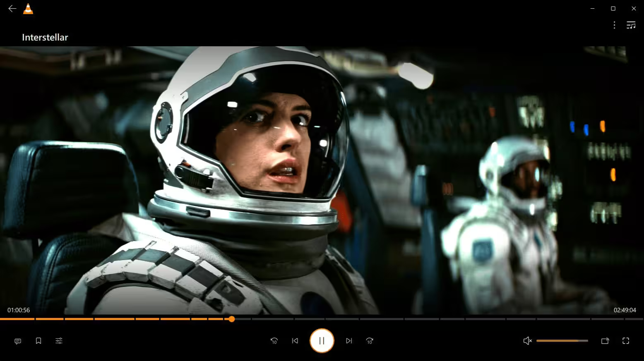The width and height of the screenshot is (644, 361).
Task: Click the Interstellar title text
Action: (45, 37)
